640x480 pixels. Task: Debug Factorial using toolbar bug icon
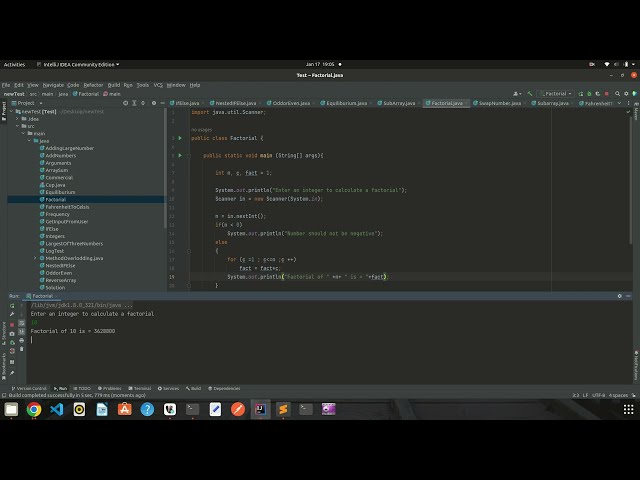(x=589, y=93)
